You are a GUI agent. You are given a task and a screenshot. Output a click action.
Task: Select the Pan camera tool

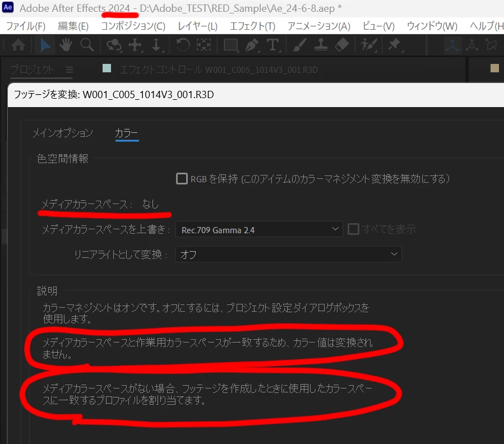(x=135, y=45)
